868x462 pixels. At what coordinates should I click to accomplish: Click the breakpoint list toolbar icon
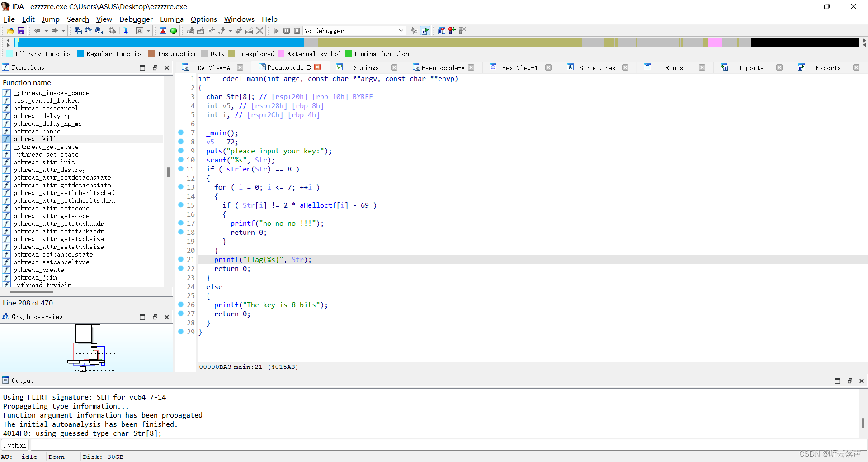(x=442, y=31)
